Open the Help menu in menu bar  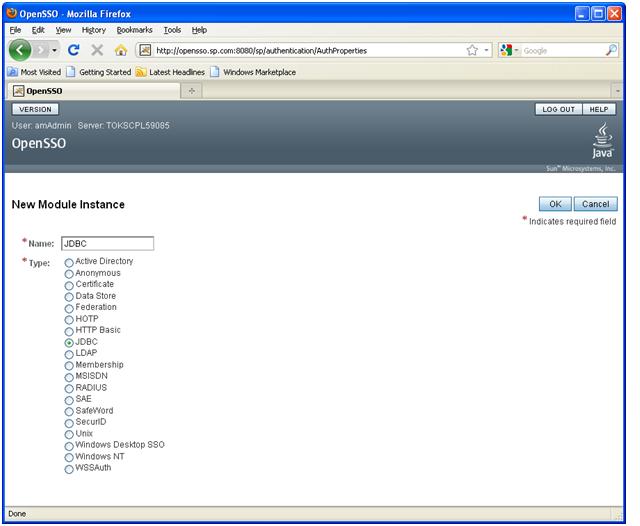tap(199, 30)
